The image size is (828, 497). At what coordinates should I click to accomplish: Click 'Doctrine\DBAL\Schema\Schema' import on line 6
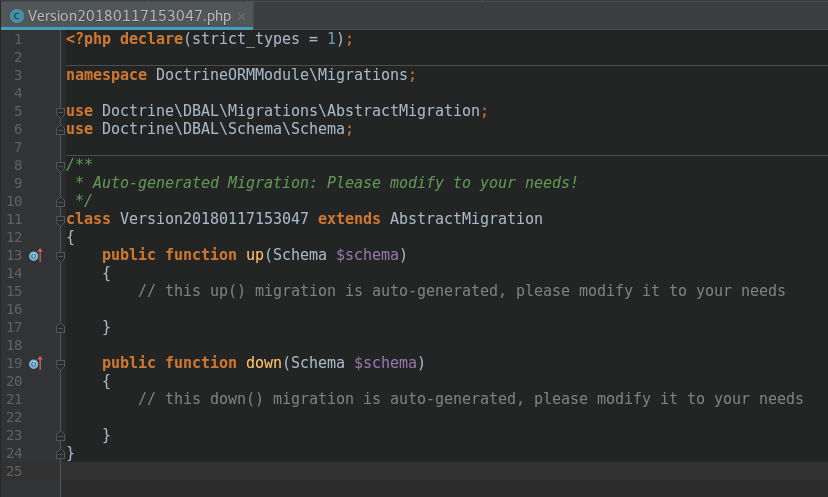click(x=223, y=129)
